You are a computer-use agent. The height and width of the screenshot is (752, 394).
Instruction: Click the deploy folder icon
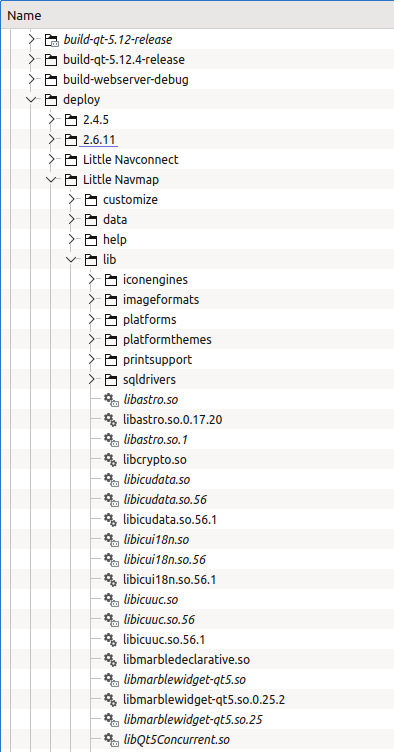point(50,100)
